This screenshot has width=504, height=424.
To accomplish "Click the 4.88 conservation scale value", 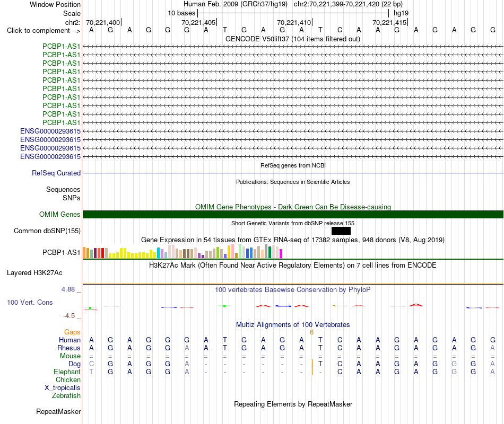I will coord(68,289).
